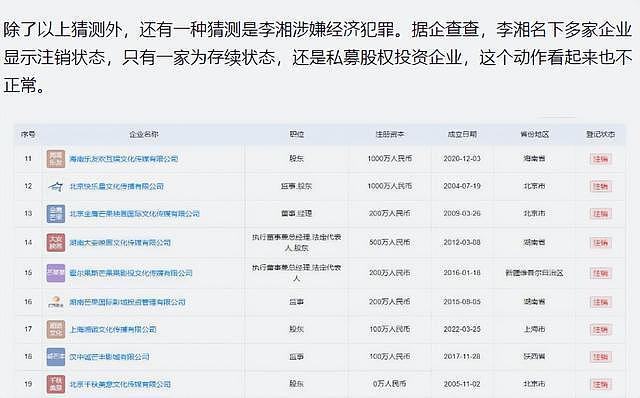This screenshot has width=640, height=398.
Task: Click the 登记状态 column header
Action: [x=600, y=134]
